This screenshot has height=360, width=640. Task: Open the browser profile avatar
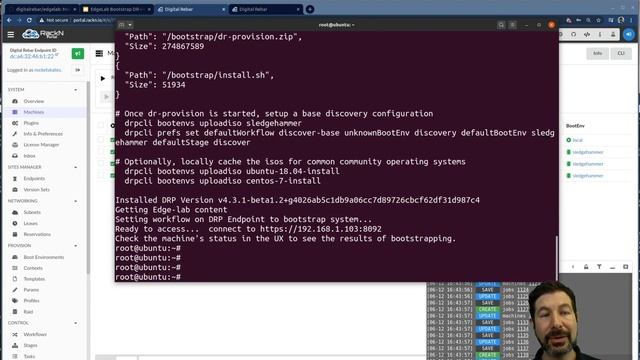621,20
